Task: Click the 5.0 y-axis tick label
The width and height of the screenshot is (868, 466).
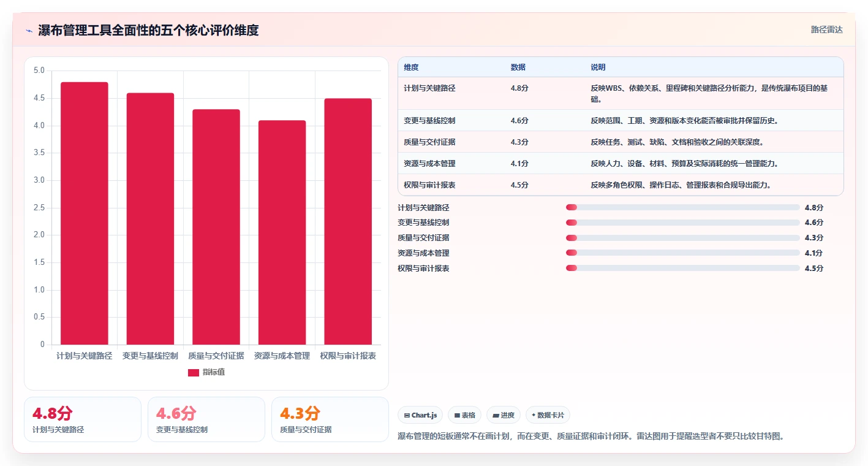Action: [x=39, y=71]
